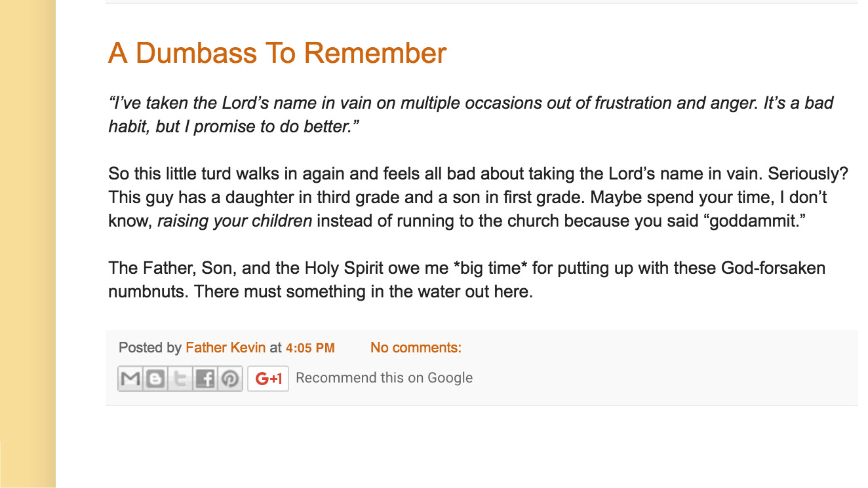868x488 pixels.
Task: Click the '*big time*' text
Action: click(x=492, y=268)
